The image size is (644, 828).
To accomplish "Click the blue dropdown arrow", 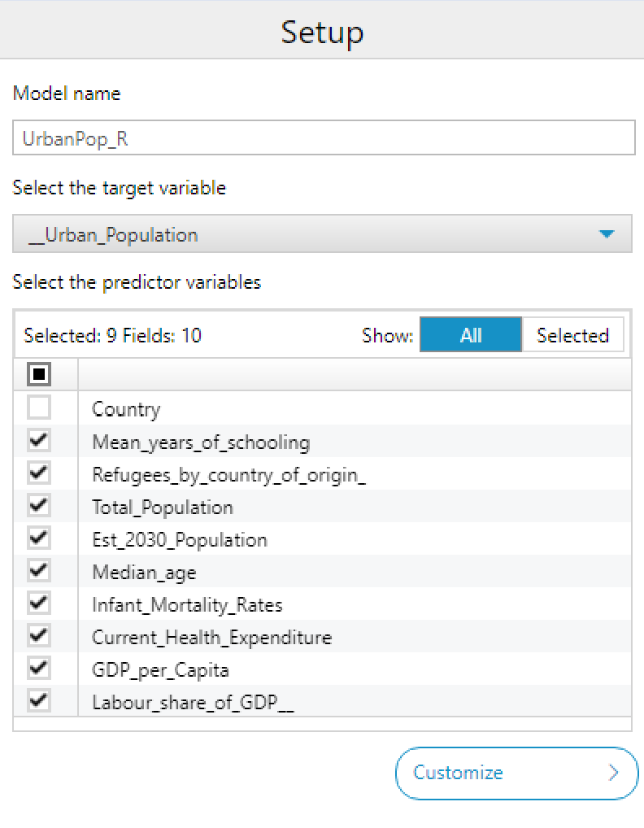I will click(606, 234).
